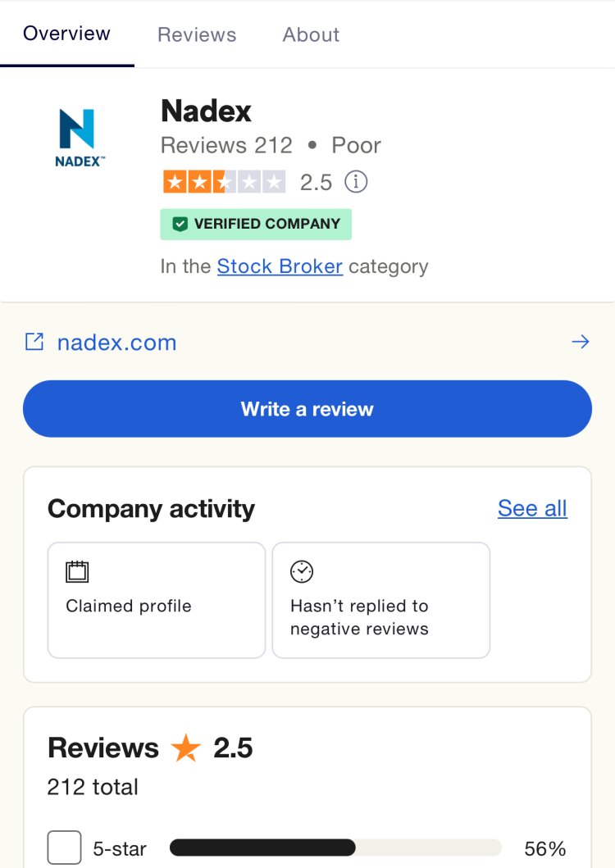Go to the About tab
This screenshot has height=868, width=615.
[311, 34]
